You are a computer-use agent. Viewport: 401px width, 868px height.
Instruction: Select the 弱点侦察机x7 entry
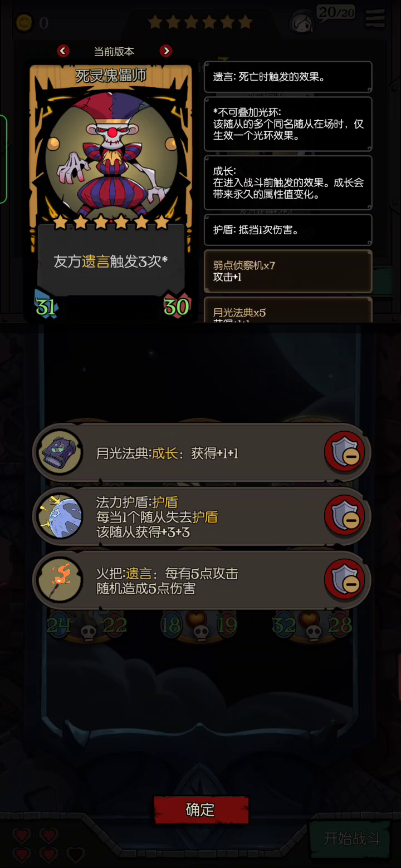click(288, 271)
